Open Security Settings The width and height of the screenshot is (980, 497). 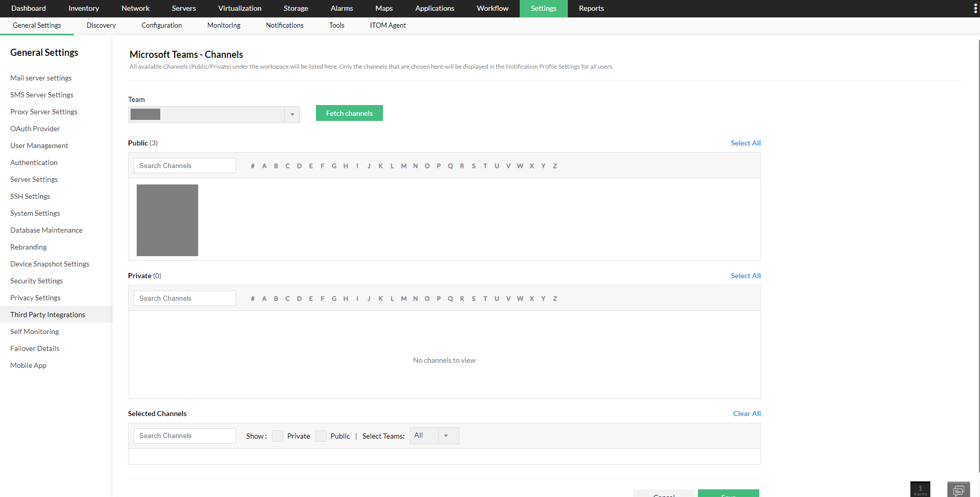37,281
